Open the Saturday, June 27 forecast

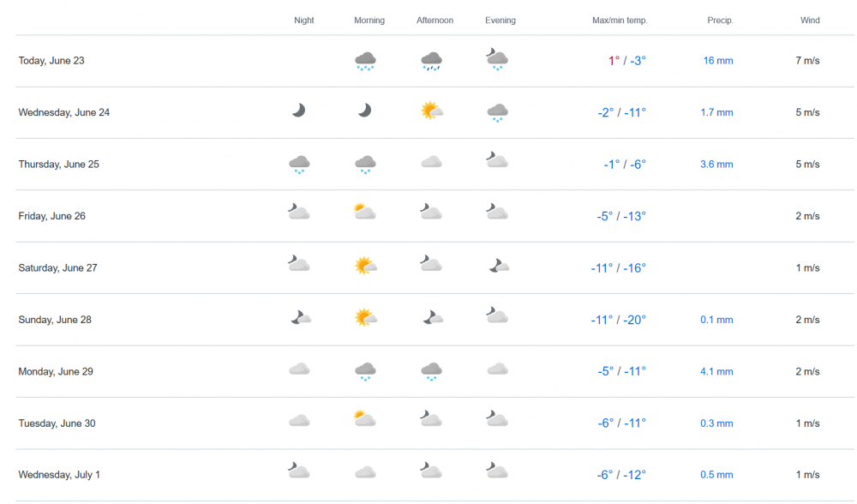click(58, 268)
